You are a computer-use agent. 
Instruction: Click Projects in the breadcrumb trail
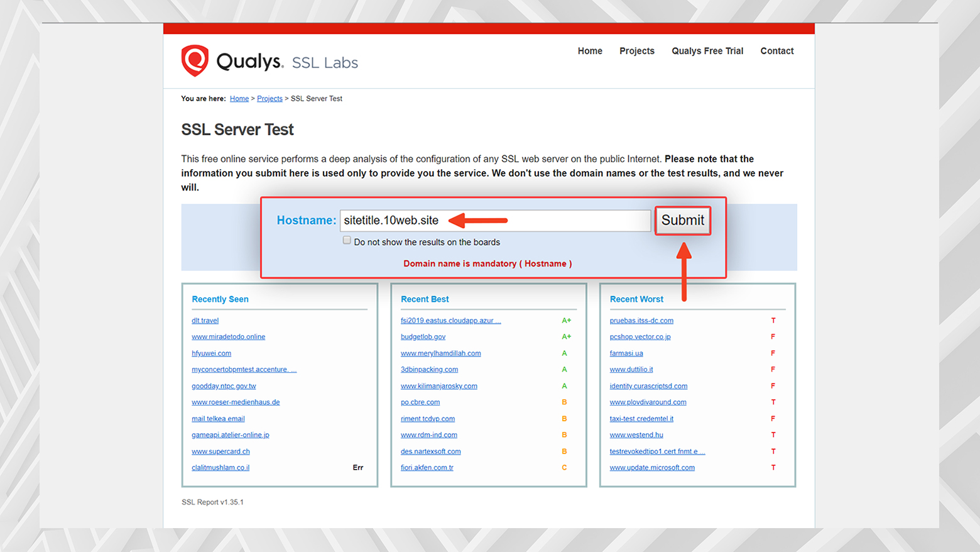click(x=269, y=98)
